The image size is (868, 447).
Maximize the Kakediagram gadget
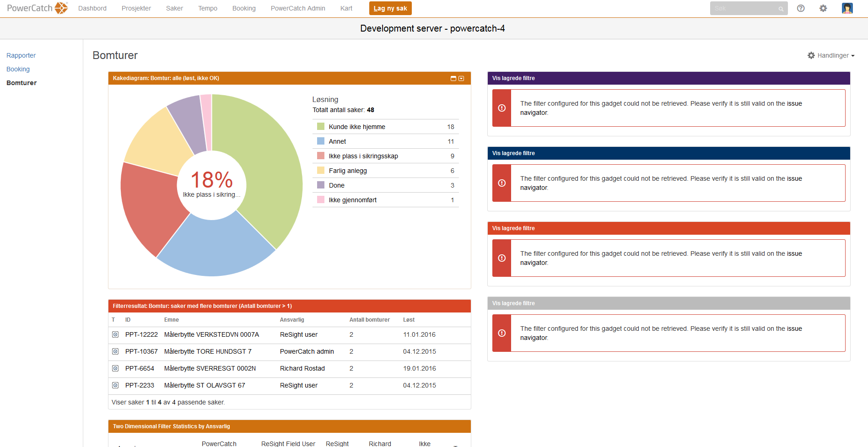point(453,78)
